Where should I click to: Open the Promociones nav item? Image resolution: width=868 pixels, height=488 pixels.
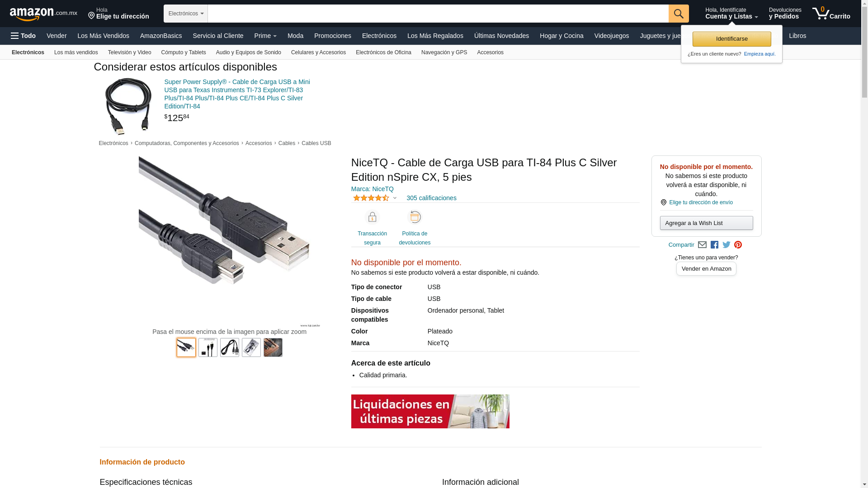pyautogui.click(x=333, y=36)
